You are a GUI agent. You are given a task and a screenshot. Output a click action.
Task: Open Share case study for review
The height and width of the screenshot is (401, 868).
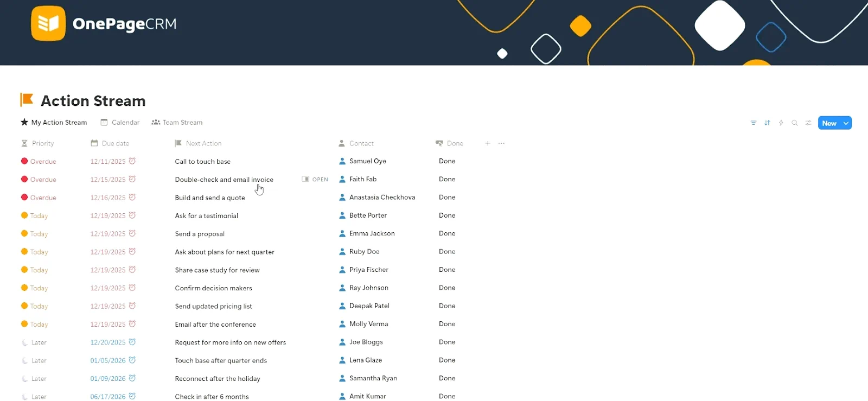(x=217, y=270)
